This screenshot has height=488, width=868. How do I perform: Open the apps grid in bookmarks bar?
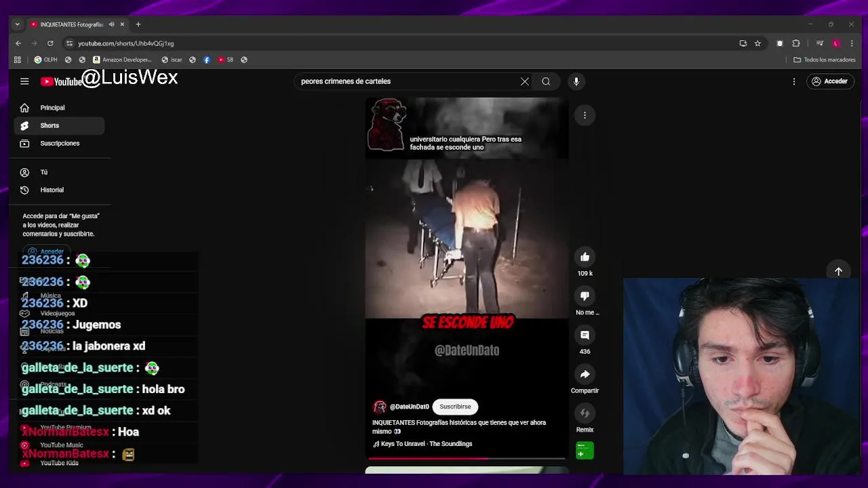coord(18,60)
